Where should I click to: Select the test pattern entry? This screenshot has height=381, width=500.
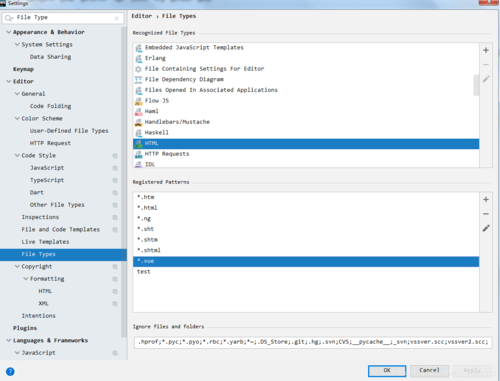coord(306,272)
